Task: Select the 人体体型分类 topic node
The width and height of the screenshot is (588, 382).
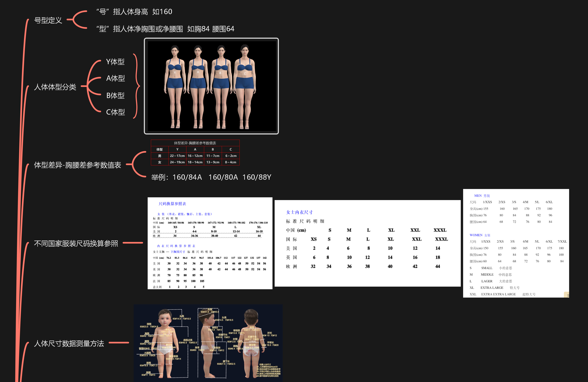Action: pos(55,87)
